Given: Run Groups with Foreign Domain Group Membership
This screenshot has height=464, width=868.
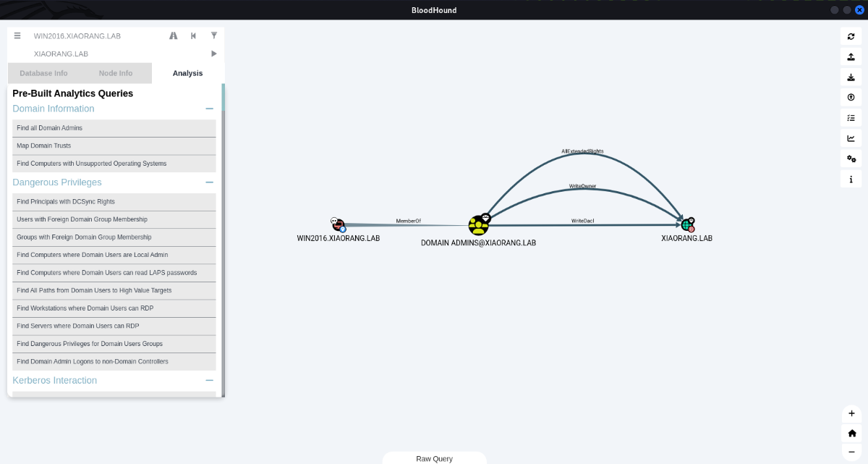Looking at the screenshot, I should [x=114, y=237].
